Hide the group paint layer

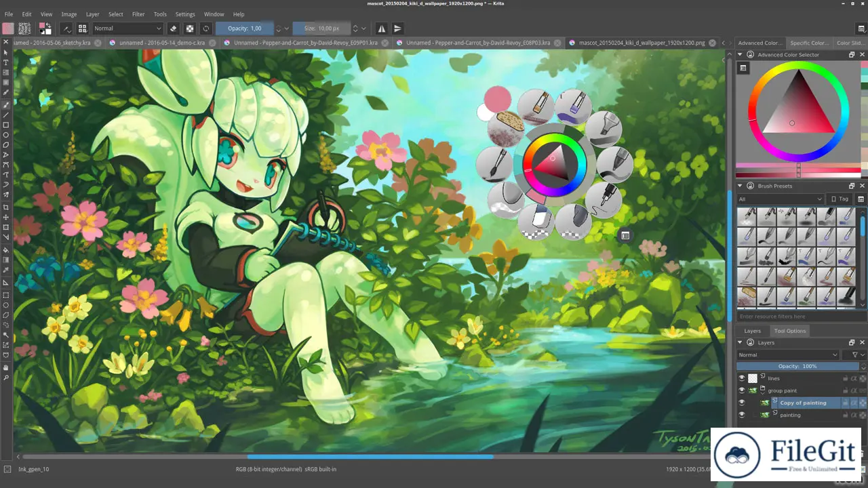[741, 390]
